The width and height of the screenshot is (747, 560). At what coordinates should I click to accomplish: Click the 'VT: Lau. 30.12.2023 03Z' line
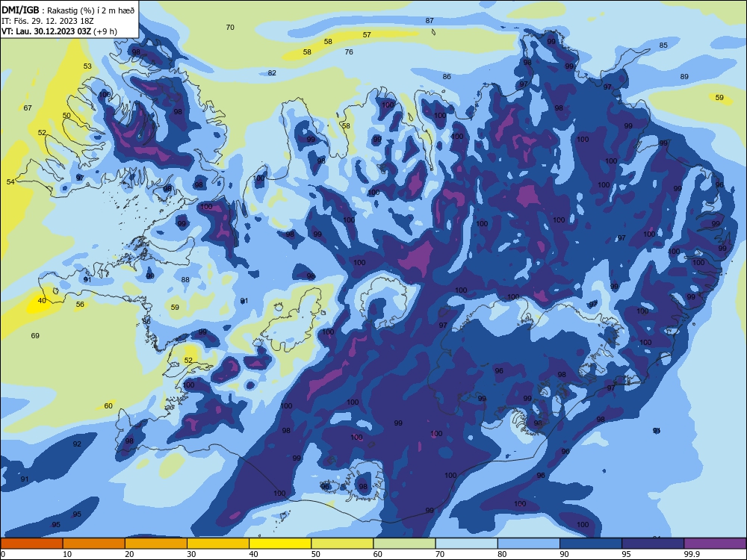tap(59, 31)
